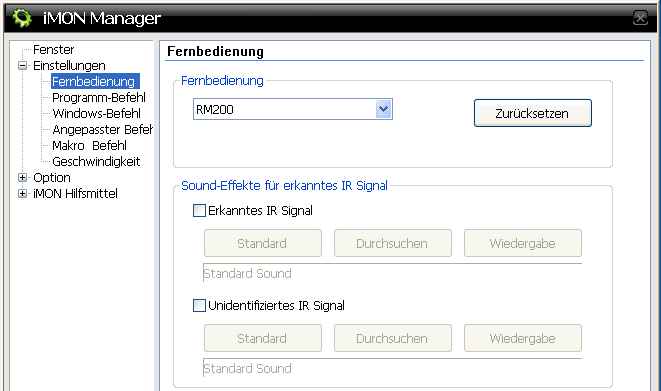Click the Standard Sound field under Erkanntes IR Signal
Screen dimensions: 661x391
click(392, 273)
